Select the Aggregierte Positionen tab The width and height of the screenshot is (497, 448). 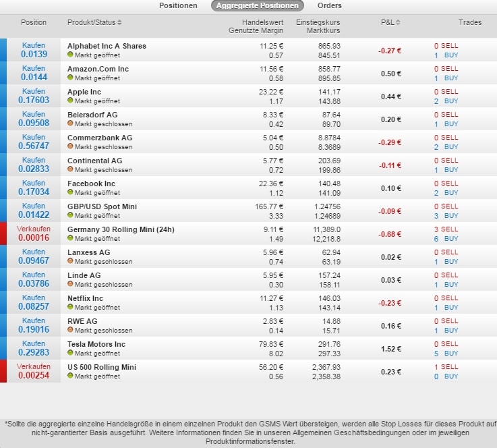pos(257,5)
